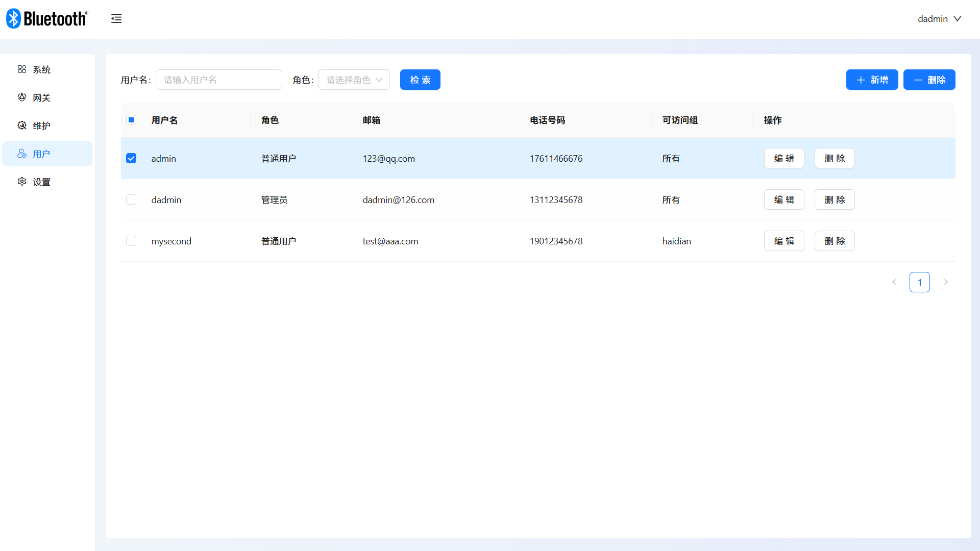Viewport: 980px width, 551px height.
Task: Collapse sidebar with the menu fold icon
Action: click(116, 19)
